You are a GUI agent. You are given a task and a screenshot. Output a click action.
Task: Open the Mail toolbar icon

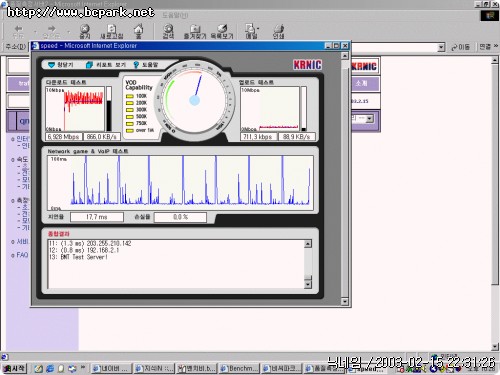point(251,28)
